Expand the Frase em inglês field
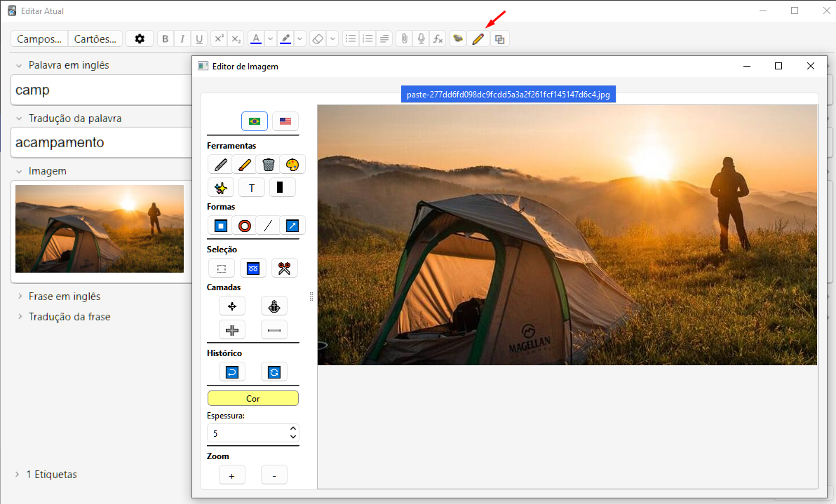The width and height of the screenshot is (836, 504). [x=19, y=297]
